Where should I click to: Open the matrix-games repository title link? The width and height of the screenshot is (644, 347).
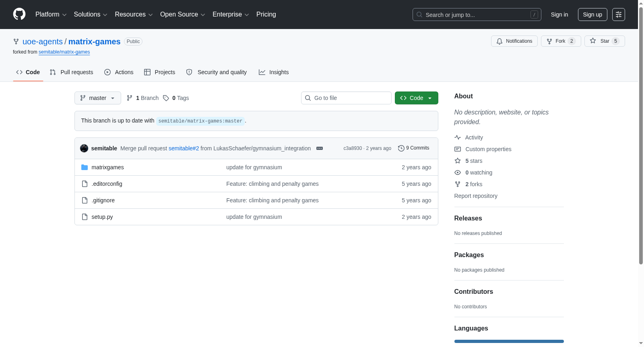tap(95, 42)
